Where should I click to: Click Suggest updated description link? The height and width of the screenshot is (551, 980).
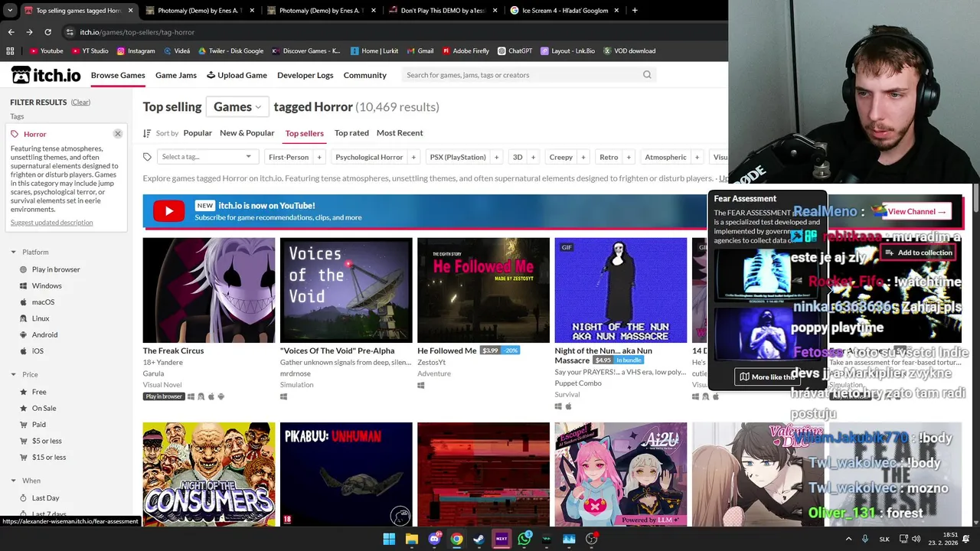[52, 223]
